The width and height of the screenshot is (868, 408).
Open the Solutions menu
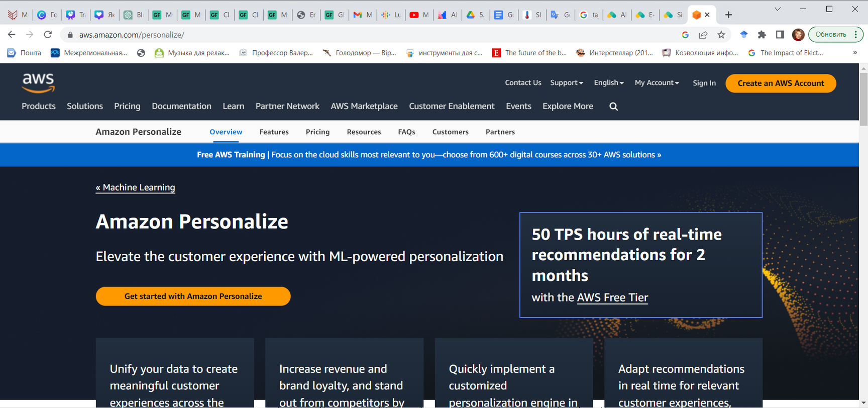pos(85,106)
